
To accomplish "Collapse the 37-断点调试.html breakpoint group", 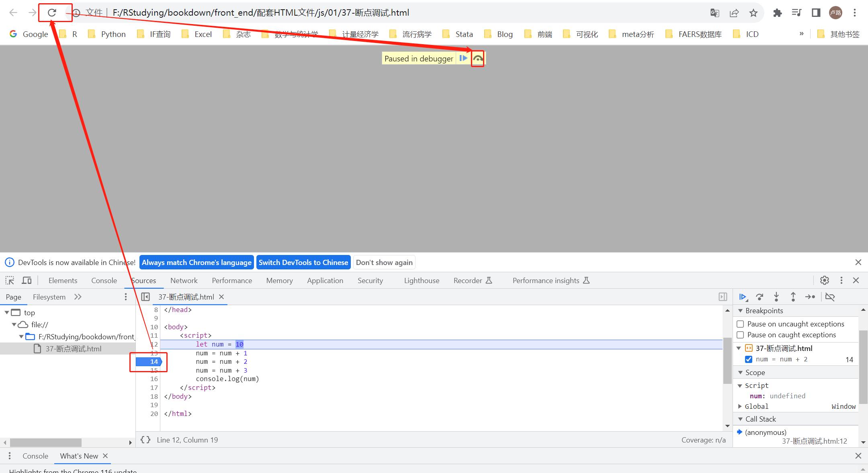I will (x=739, y=348).
